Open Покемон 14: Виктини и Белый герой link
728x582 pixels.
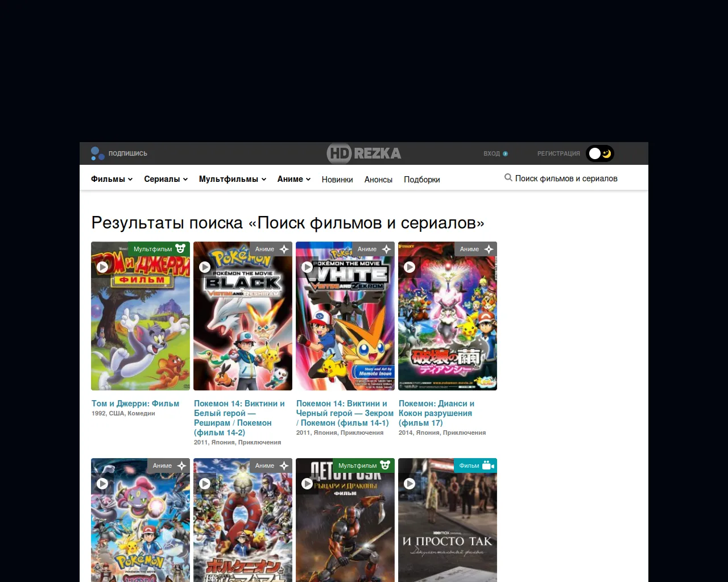click(239, 418)
